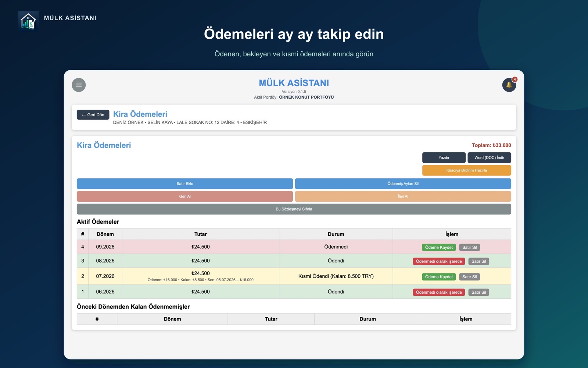The image size is (588, 368).
Task: Reset contract with Bu Sözleşmeyi Sıfırla
Action: pos(294,209)
